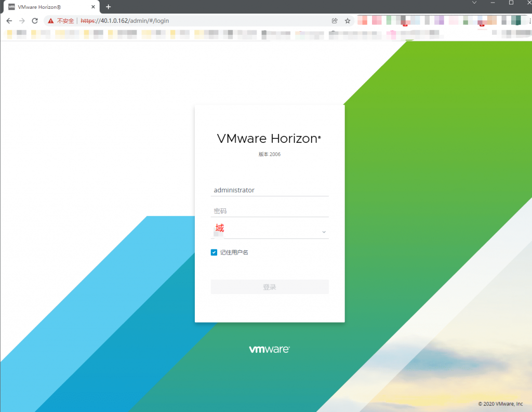Open the tab search dropdown arrow
Viewport: 532px width, 412px height.
coord(474,3)
